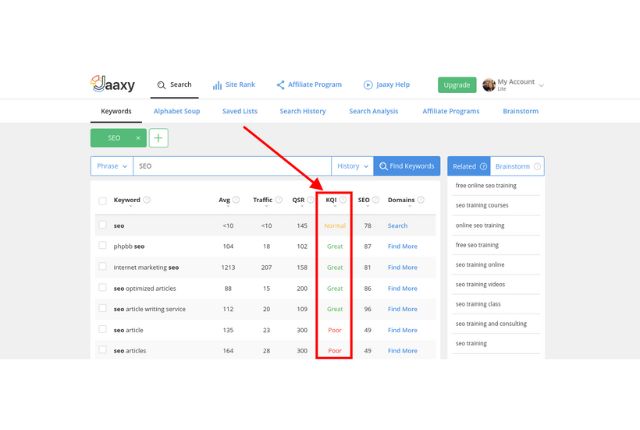The width and height of the screenshot is (640, 430).
Task: Click the info icon next to KQI header
Action: 343,200
